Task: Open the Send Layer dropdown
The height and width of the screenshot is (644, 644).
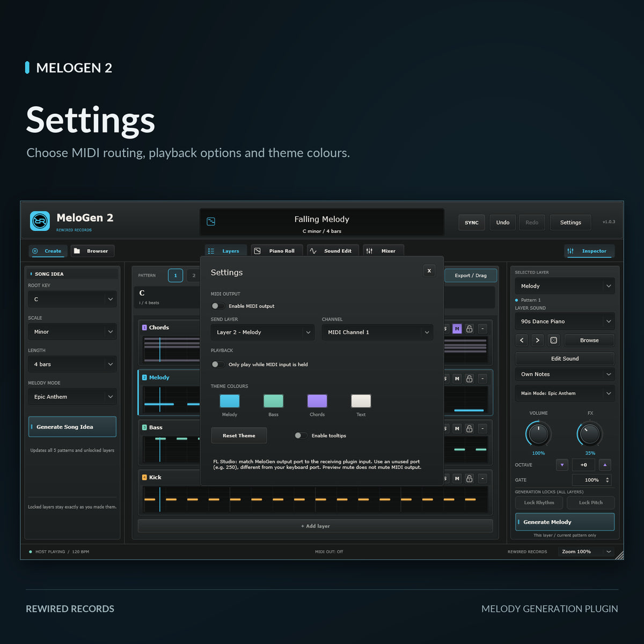Action: tap(262, 332)
